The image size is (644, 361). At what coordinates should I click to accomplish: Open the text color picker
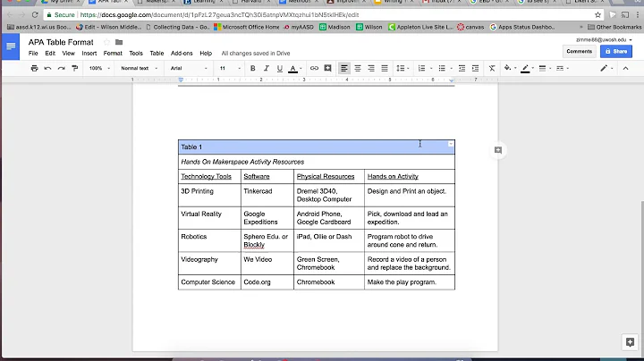(294, 68)
